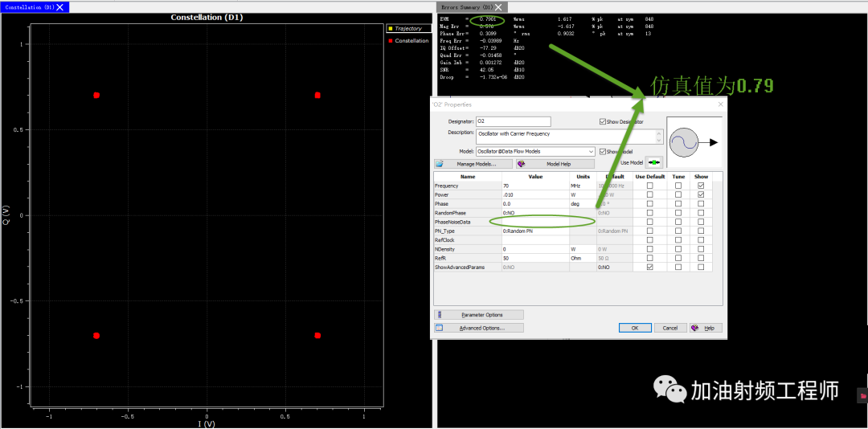The height and width of the screenshot is (429, 868).
Task: Click the Designator input field
Action: click(x=513, y=121)
